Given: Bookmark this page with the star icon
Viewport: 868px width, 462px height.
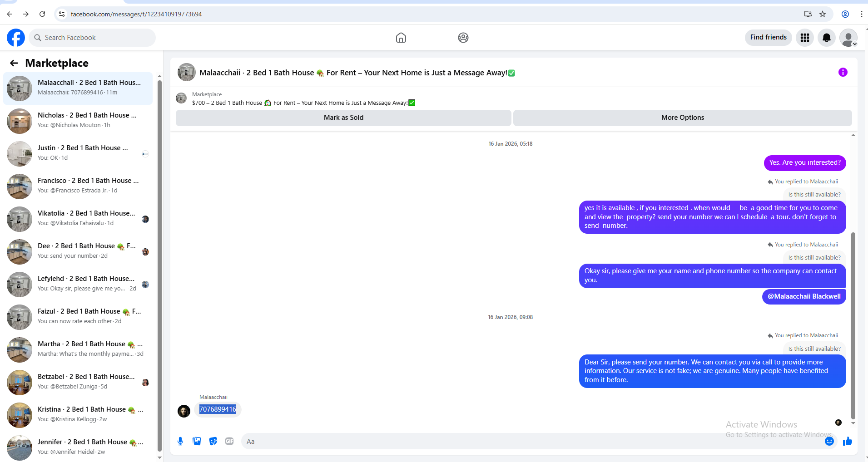Looking at the screenshot, I should (823, 14).
